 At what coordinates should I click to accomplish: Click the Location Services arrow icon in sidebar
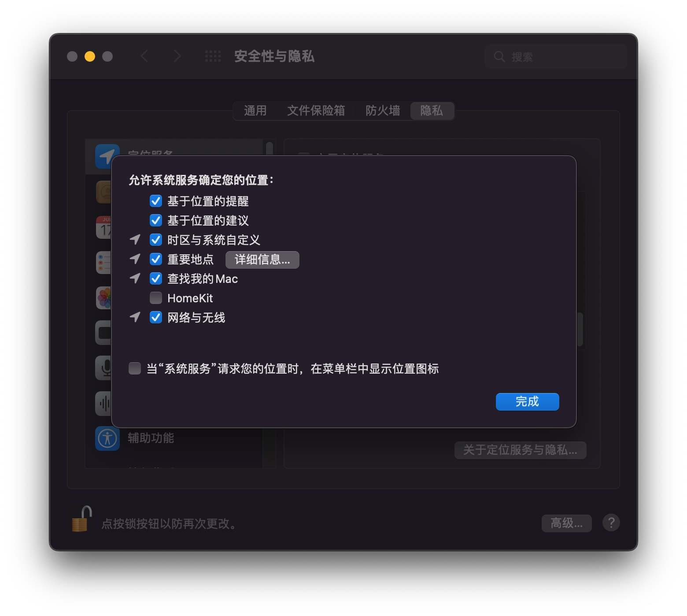click(x=107, y=156)
